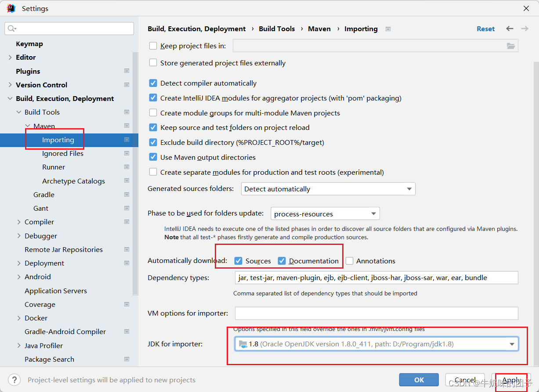
Task: Expand the Docker tree node
Action: coord(19,318)
